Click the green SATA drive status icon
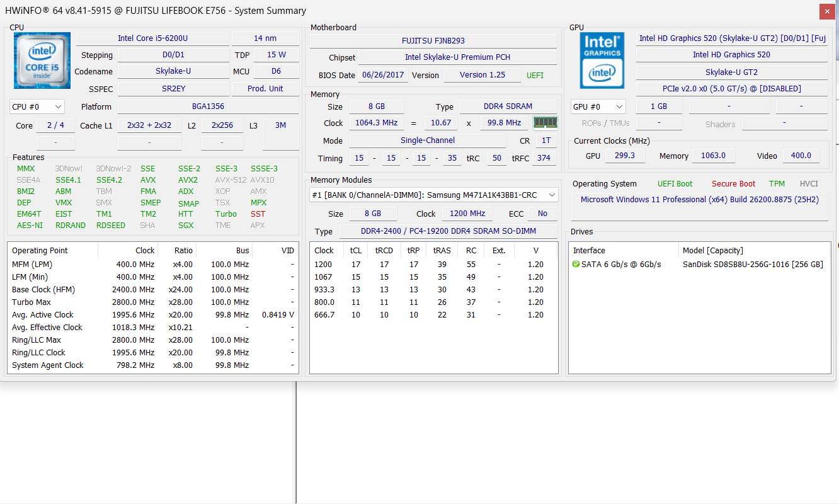The width and height of the screenshot is (839, 504). coord(576,264)
